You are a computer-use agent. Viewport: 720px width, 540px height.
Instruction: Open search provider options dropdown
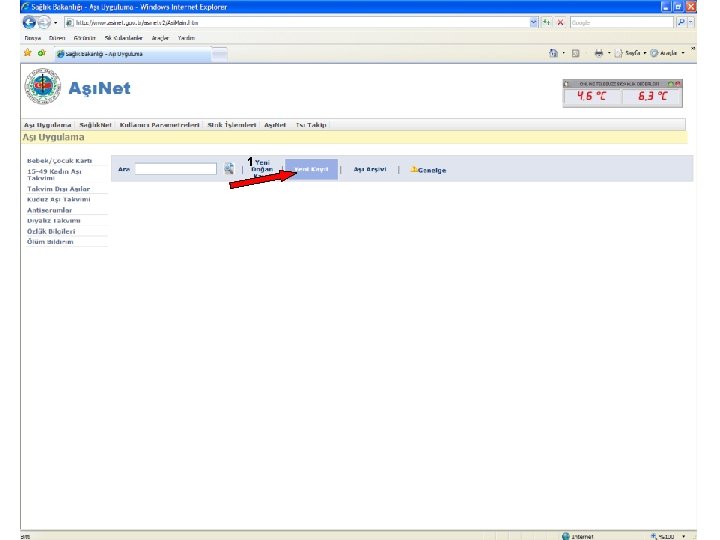(691, 22)
